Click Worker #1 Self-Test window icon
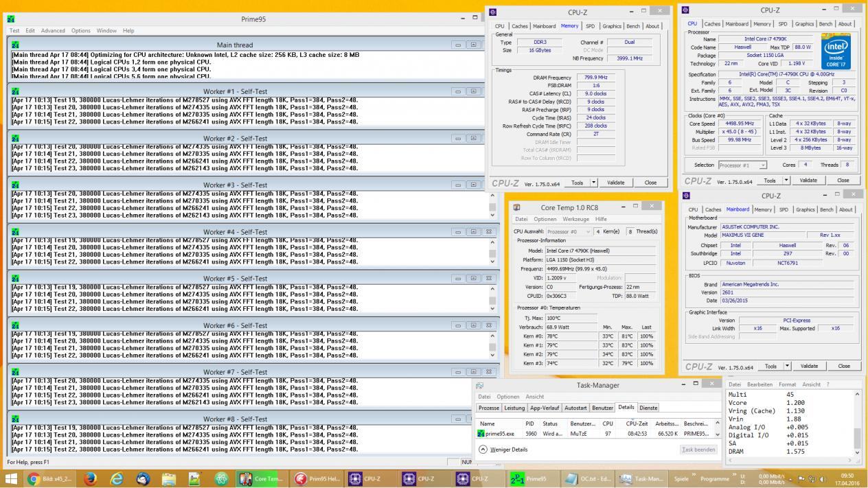 point(15,91)
